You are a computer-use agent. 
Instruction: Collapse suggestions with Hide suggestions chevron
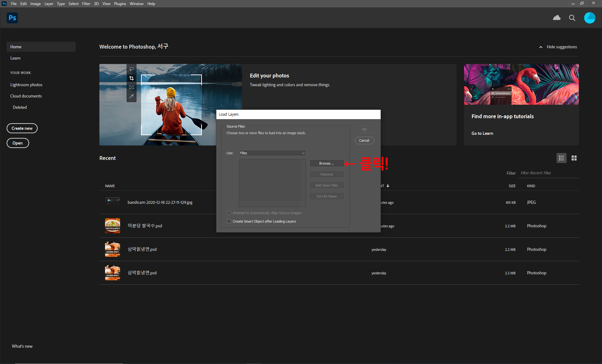pos(541,47)
